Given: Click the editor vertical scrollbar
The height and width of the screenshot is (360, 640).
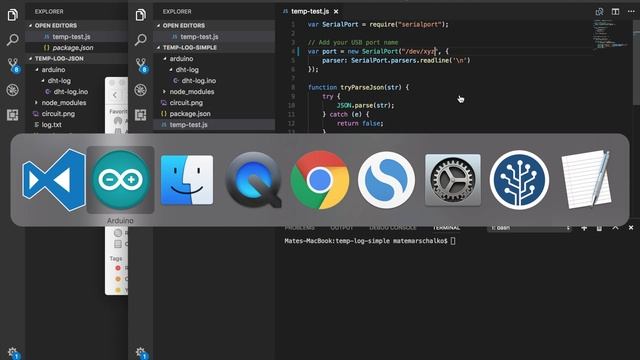Looking at the screenshot, I should 636,61.
